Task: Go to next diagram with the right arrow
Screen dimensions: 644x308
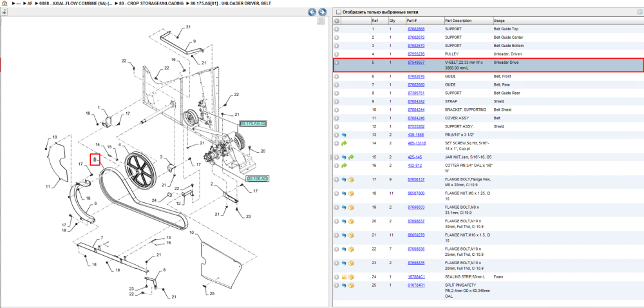Action: (323, 12)
